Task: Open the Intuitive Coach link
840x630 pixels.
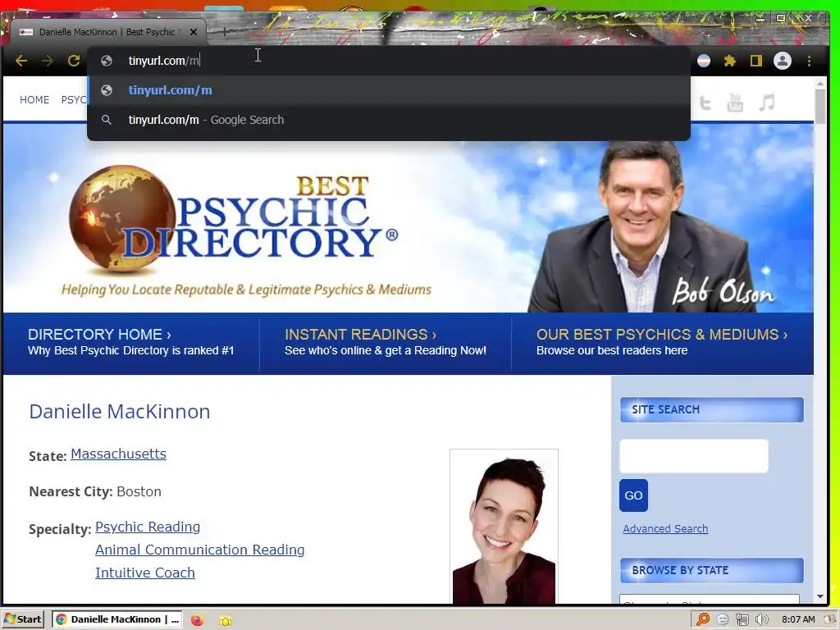Action: 145,573
